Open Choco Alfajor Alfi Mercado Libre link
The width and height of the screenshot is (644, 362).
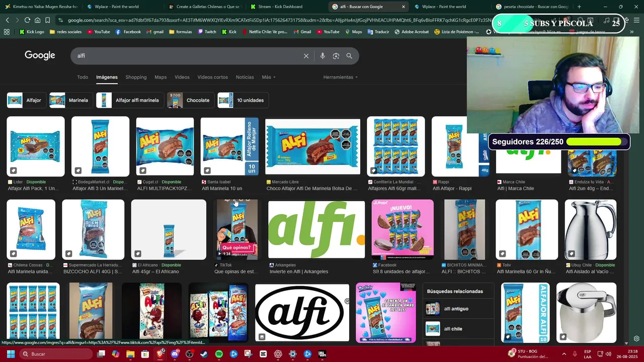click(x=312, y=189)
